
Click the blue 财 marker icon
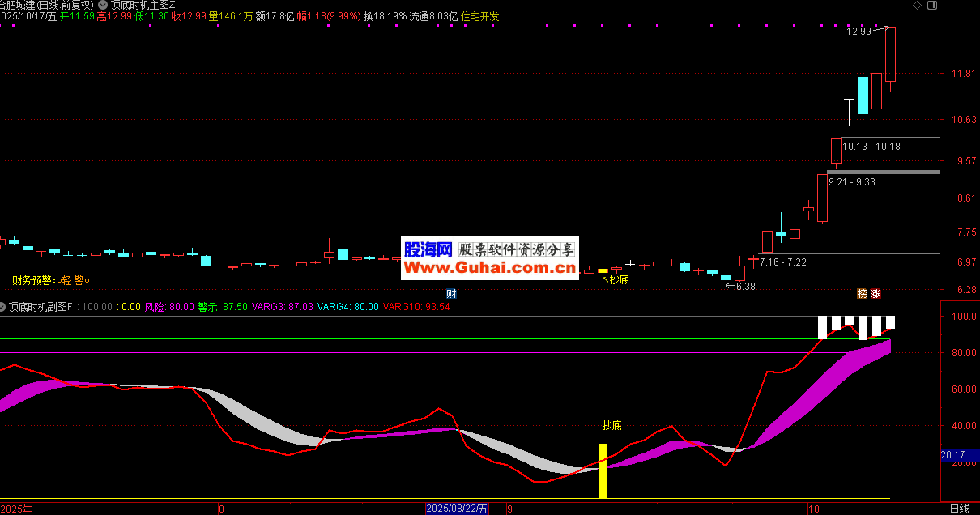pos(451,293)
